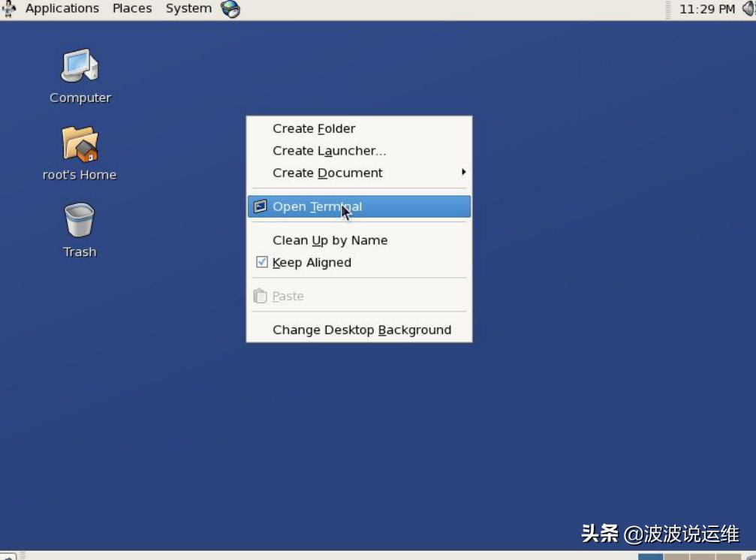Viewport: 756px width, 560px height.
Task: Click the submenu arrow on Create Document
Action: 464,173
